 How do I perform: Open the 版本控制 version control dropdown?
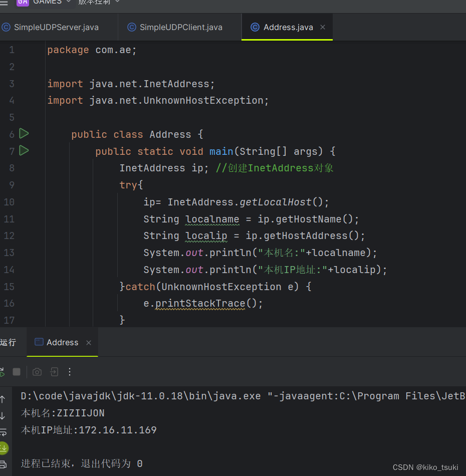(x=99, y=2)
